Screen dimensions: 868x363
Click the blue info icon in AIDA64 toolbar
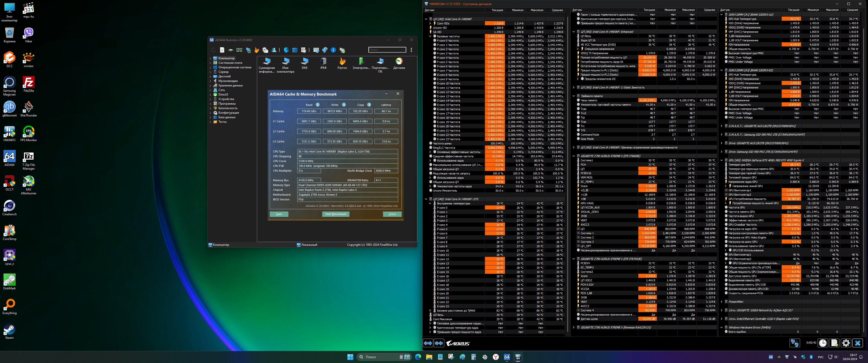pos(333,50)
